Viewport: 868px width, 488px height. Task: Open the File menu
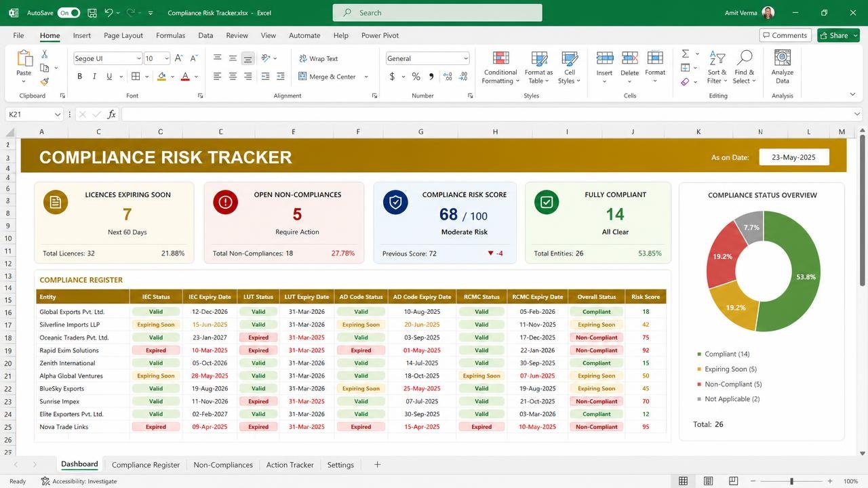pyautogui.click(x=18, y=35)
